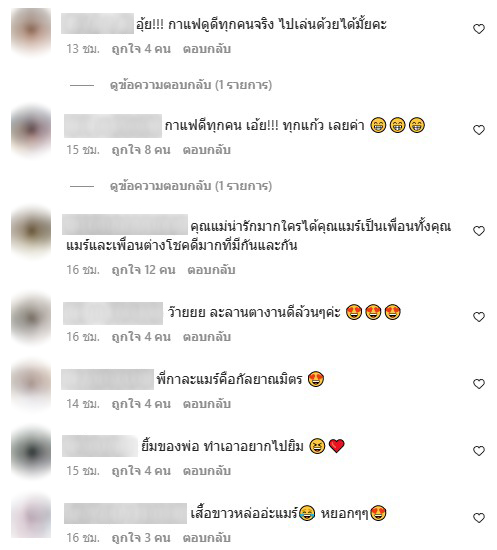Viewport: 497px width, 550px height.
Task: Like the comment "ว้ายยย ละลานตางานดีล้วนๆค่ะ"
Action: 479,317
